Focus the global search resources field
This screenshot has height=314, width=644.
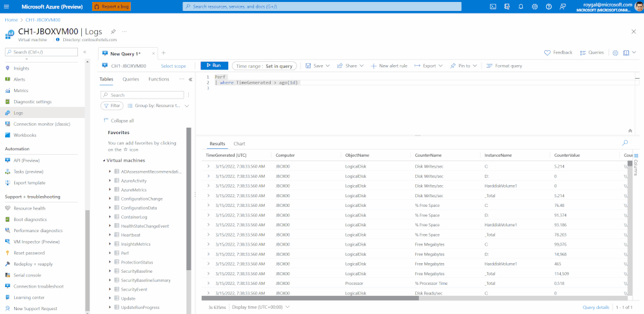322,6
